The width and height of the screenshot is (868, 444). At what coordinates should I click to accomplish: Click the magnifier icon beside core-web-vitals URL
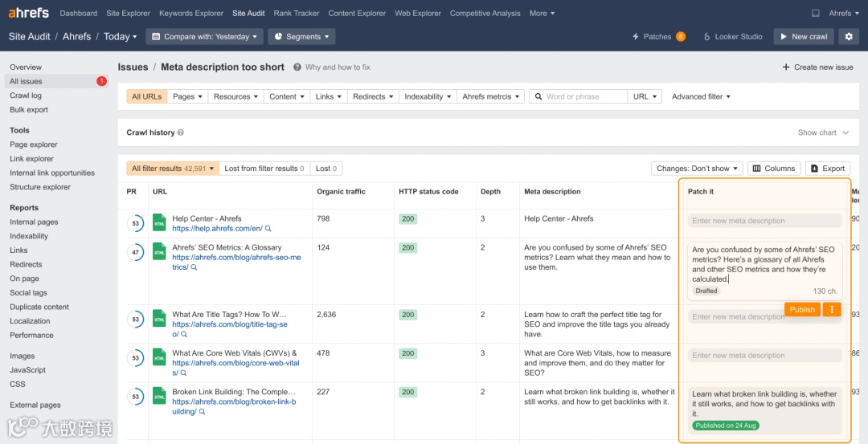point(184,373)
